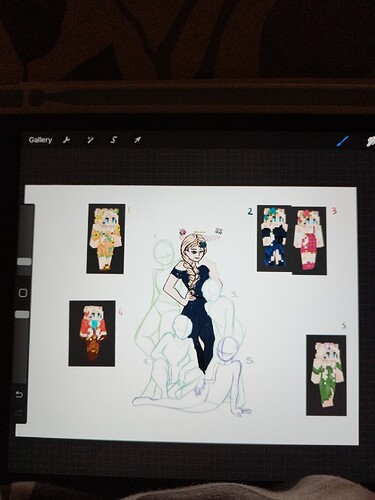Tap the square modify button on sidebar
375x500 pixels.
tap(23, 293)
